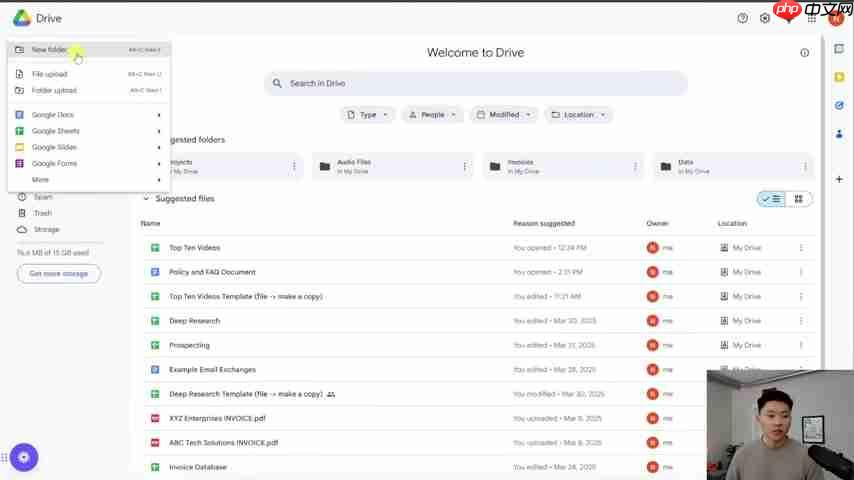Open the Prospecting file

tap(189, 345)
